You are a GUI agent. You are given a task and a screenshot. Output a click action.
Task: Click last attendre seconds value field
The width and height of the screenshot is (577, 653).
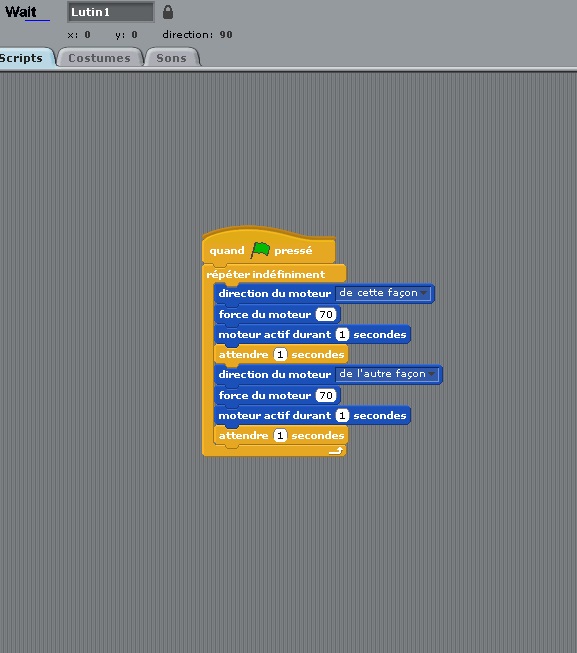point(280,435)
